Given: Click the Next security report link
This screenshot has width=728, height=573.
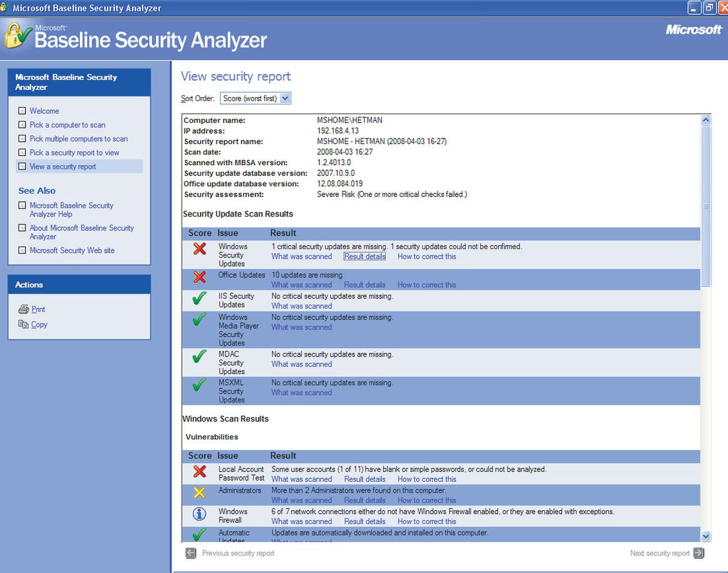Looking at the screenshot, I should click(660, 553).
